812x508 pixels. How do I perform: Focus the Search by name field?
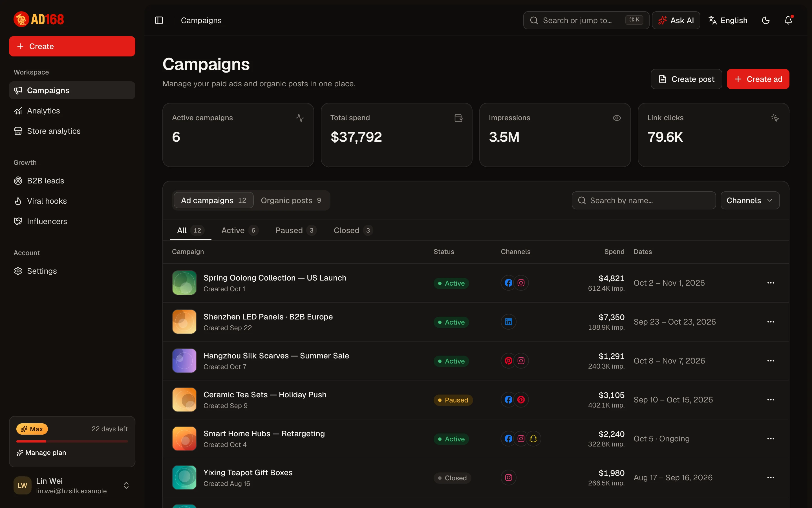pyautogui.click(x=644, y=201)
